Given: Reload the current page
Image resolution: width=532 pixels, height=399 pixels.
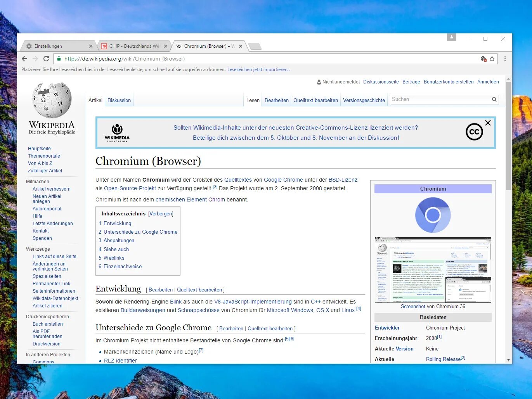Looking at the screenshot, I should click(x=46, y=59).
